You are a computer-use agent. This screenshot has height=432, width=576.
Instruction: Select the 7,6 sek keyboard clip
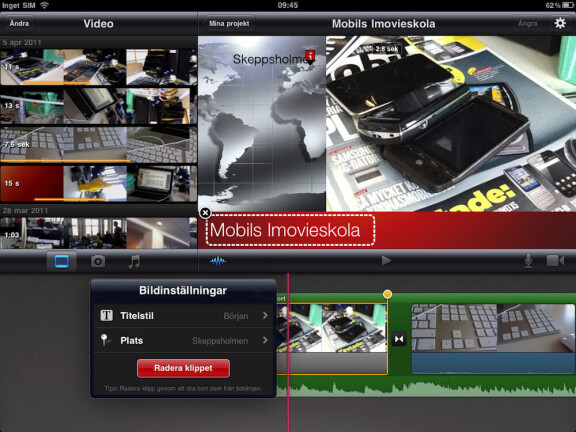tap(98, 145)
